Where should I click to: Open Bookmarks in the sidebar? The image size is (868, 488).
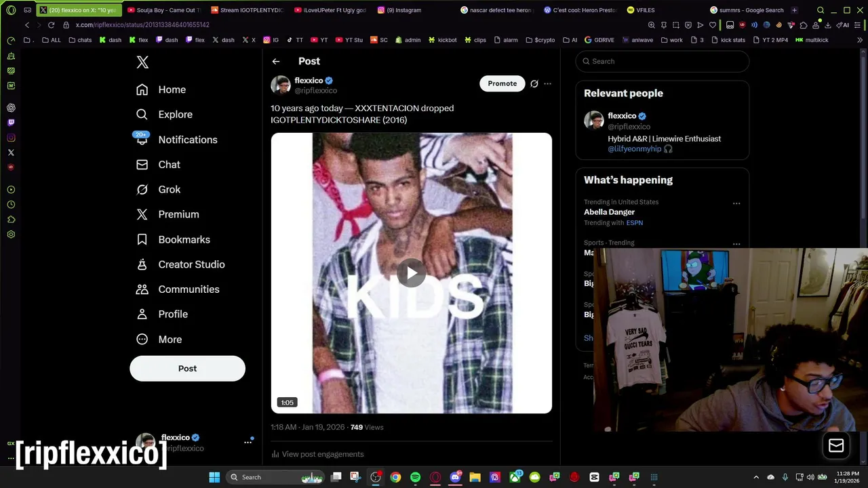(x=173, y=239)
